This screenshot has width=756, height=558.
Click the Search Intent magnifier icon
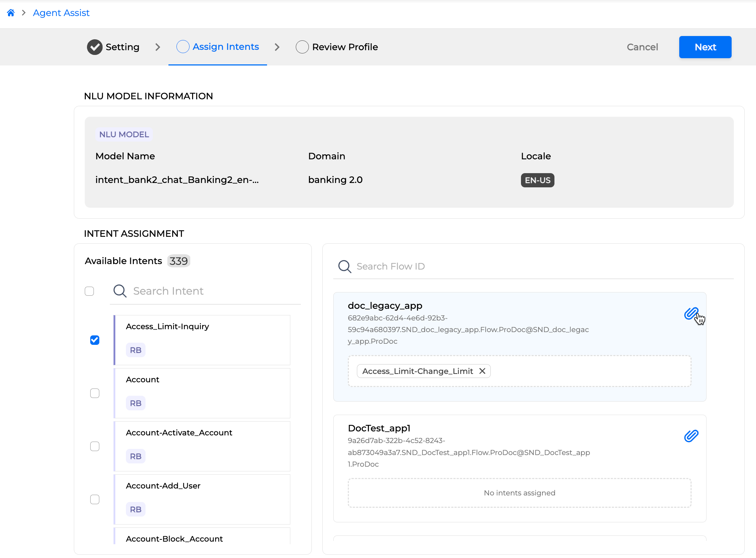click(x=120, y=291)
